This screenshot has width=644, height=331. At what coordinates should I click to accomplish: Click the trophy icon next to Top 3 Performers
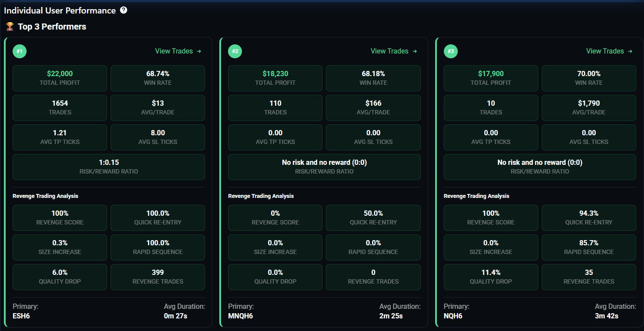pyautogui.click(x=10, y=27)
